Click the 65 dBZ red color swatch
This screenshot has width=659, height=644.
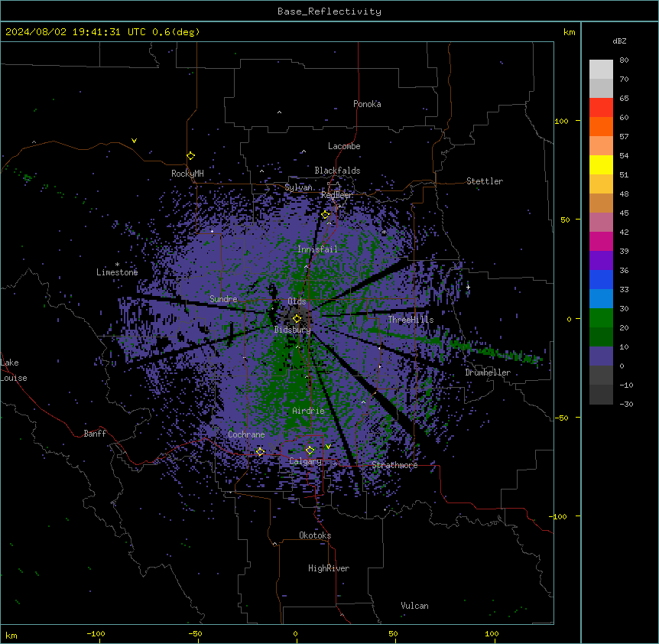[601, 108]
